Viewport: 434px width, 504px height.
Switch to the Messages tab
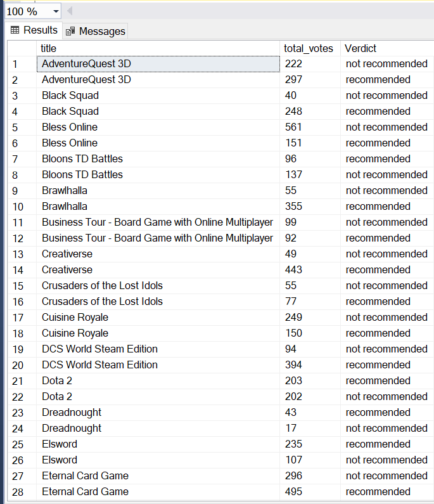click(x=96, y=31)
